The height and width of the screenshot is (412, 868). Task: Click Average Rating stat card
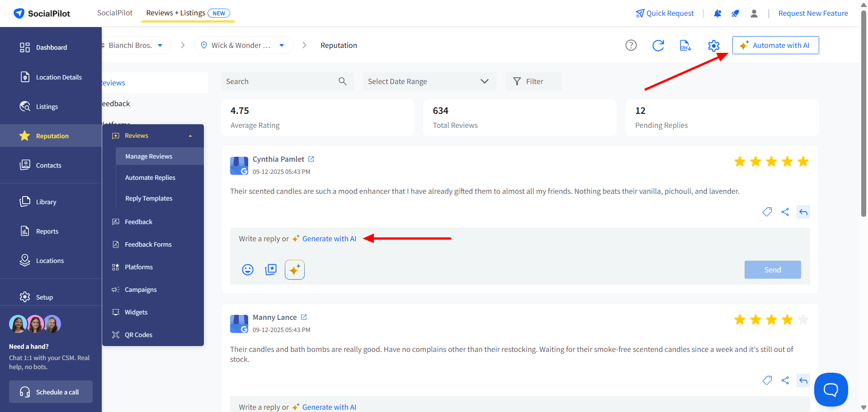tap(317, 117)
